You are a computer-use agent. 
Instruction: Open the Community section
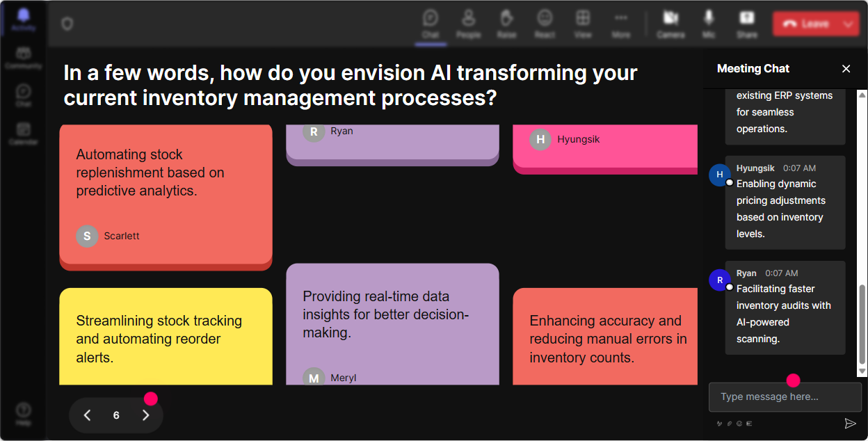pyautogui.click(x=24, y=58)
